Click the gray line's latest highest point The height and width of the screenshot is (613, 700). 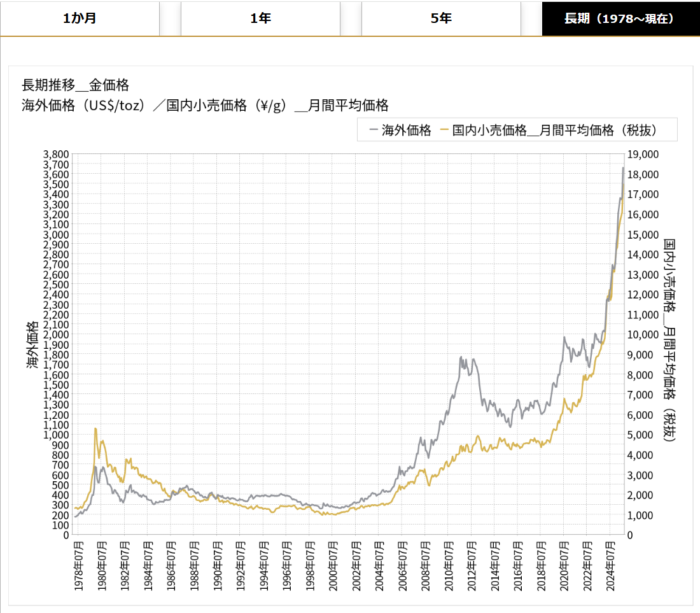point(622,168)
